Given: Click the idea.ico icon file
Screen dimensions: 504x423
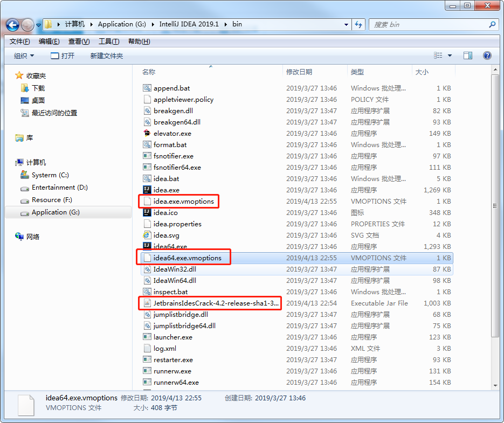Looking at the screenshot, I should [147, 212].
